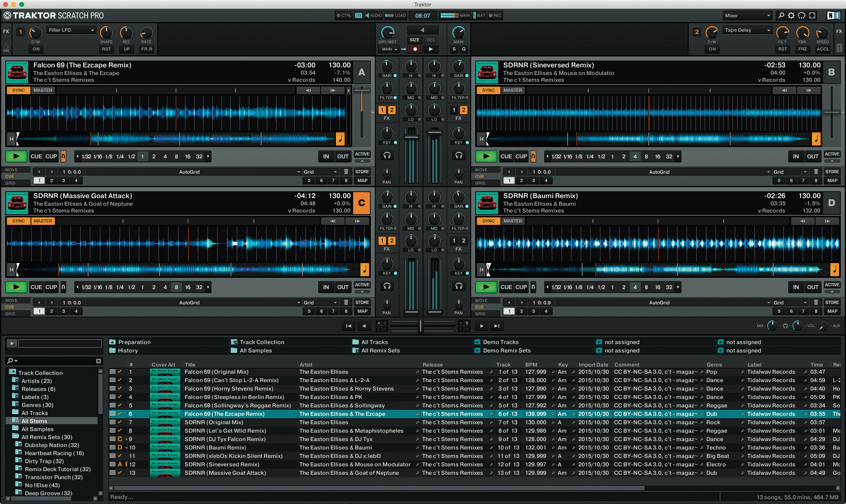Toggle loop ACTIVE on Deck B

(x=832, y=154)
